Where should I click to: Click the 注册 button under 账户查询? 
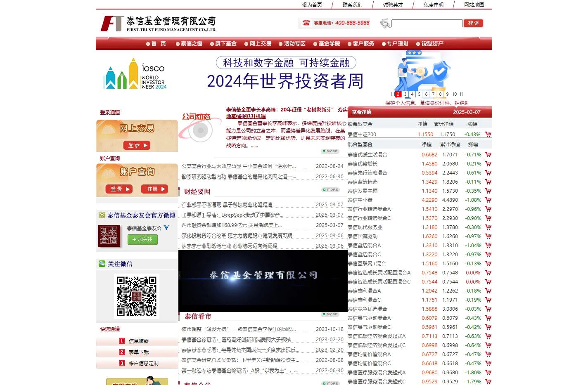[154, 189]
